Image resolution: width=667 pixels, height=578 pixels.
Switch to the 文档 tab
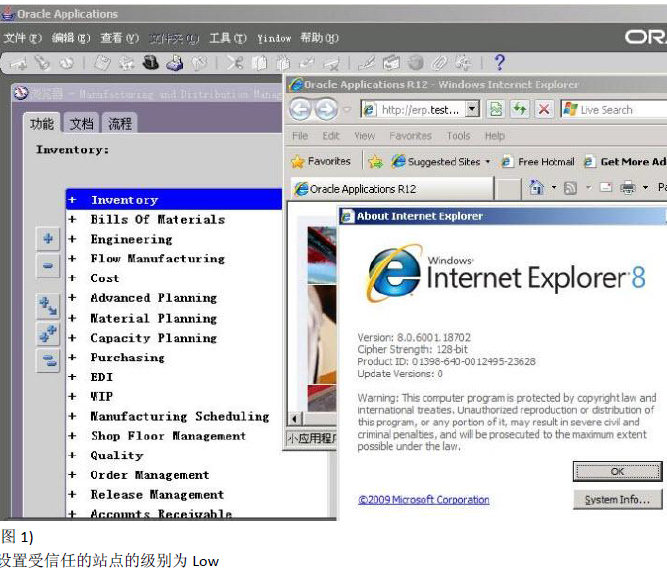coord(81,123)
